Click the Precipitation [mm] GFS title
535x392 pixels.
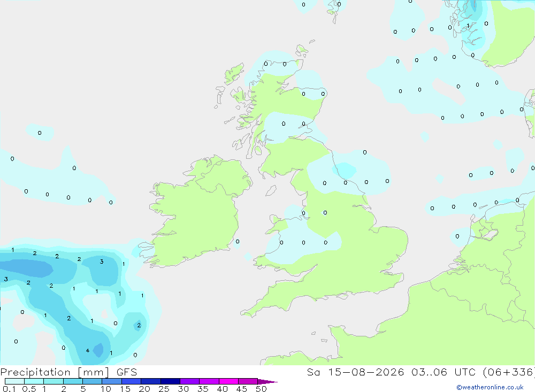(x=68, y=372)
